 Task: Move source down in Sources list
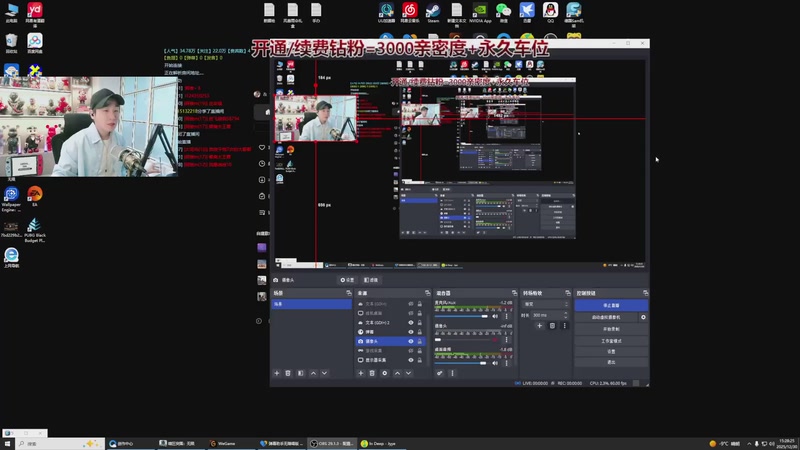[x=408, y=373]
